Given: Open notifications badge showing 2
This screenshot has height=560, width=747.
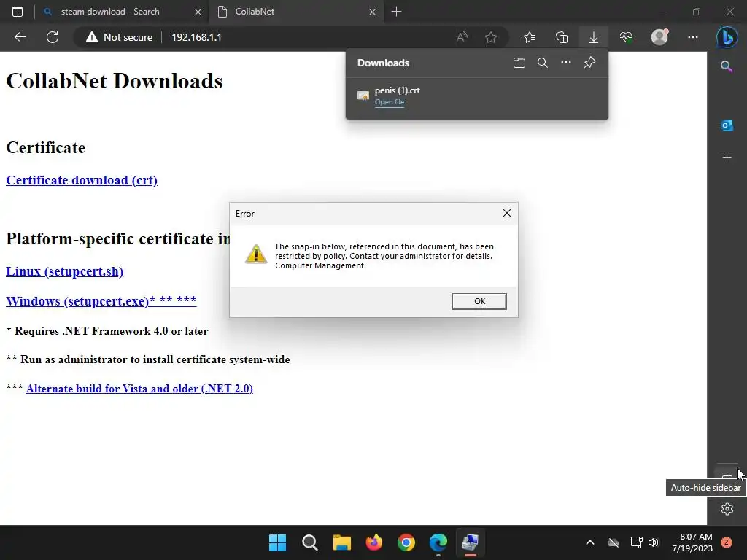Looking at the screenshot, I should pos(727,542).
